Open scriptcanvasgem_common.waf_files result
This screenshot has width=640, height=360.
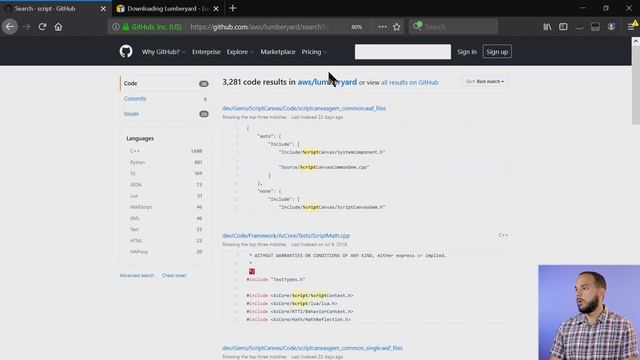(x=304, y=109)
